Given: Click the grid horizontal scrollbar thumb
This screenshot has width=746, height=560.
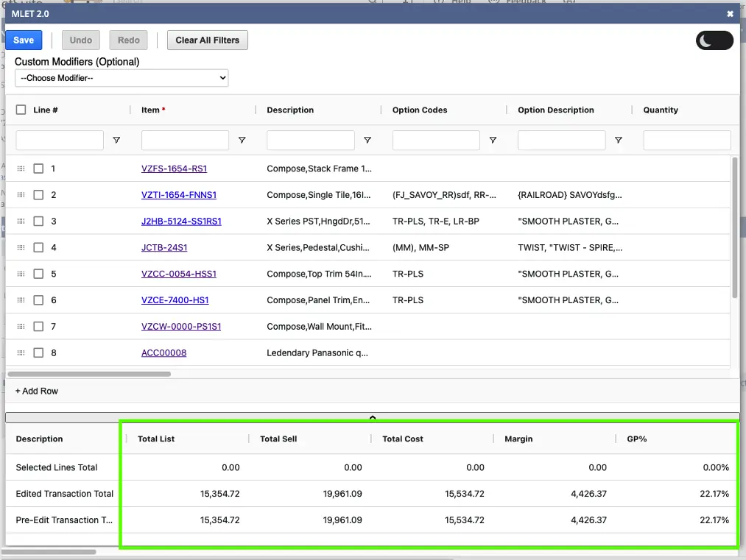Looking at the screenshot, I should click(89, 374).
